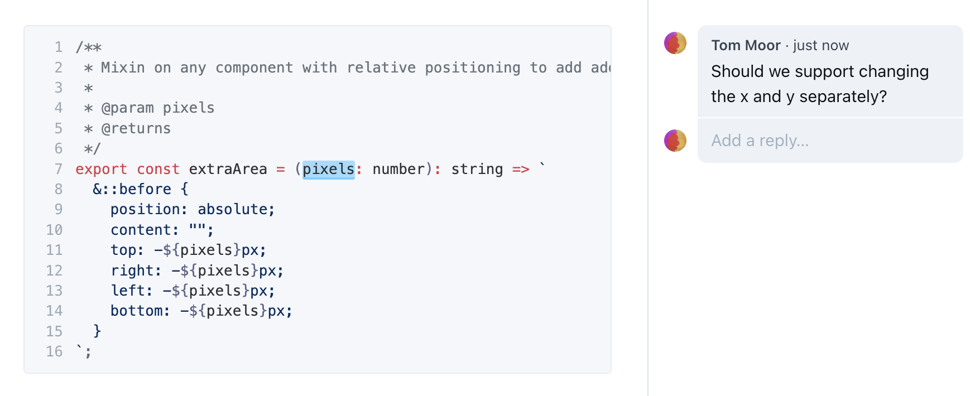Click the 'extraArea' function name
The height and width of the screenshot is (396, 980).
pyautogui.click(x=230, y=169)
